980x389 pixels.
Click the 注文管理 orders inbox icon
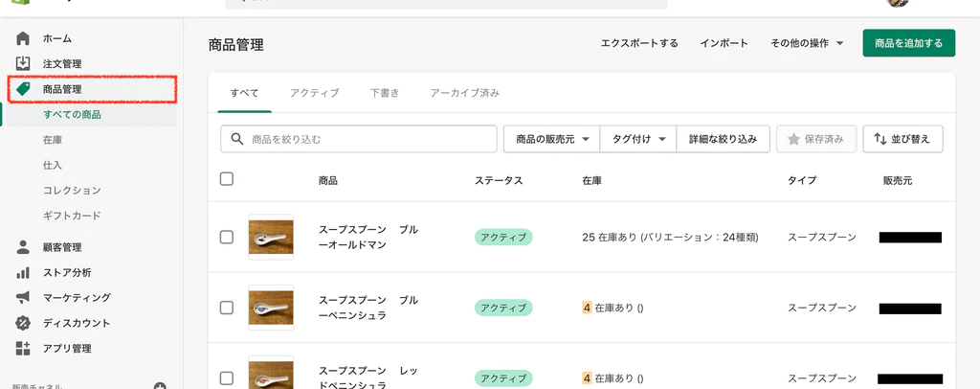[23, 64]
